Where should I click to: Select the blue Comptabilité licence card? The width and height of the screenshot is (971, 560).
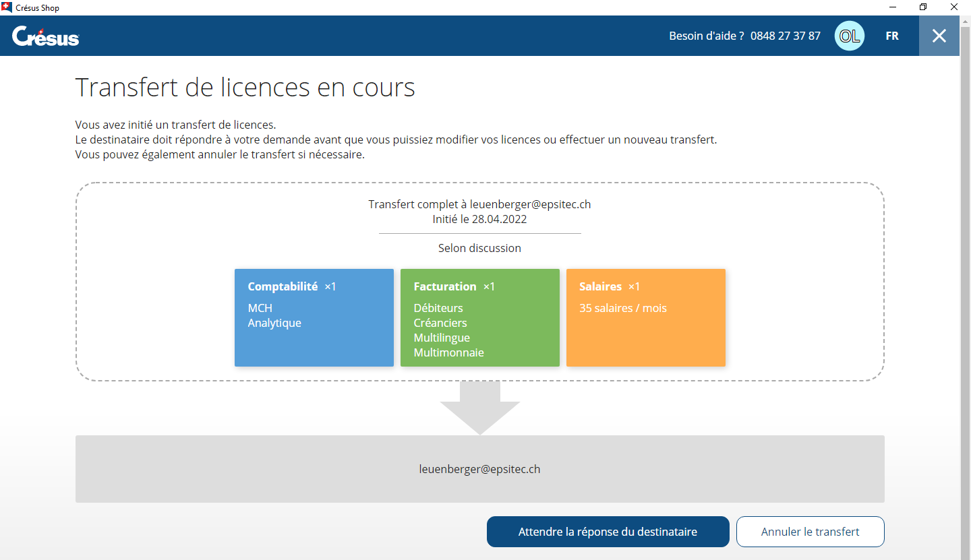pyautogui.click(x=314, y=318)
